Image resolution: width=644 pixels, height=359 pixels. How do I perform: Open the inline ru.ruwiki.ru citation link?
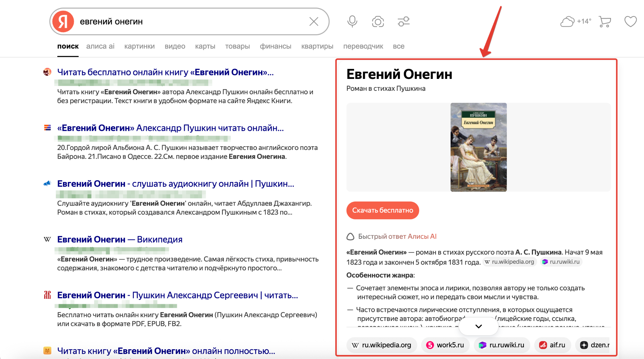pos(561,262)
